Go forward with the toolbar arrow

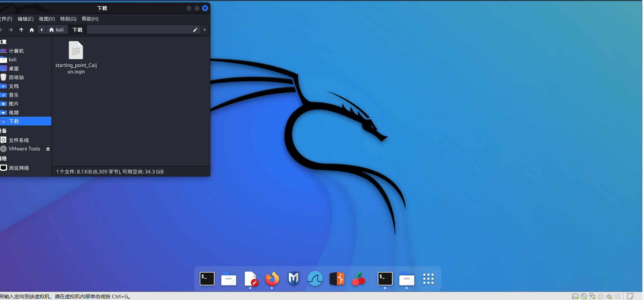point(11,30)
